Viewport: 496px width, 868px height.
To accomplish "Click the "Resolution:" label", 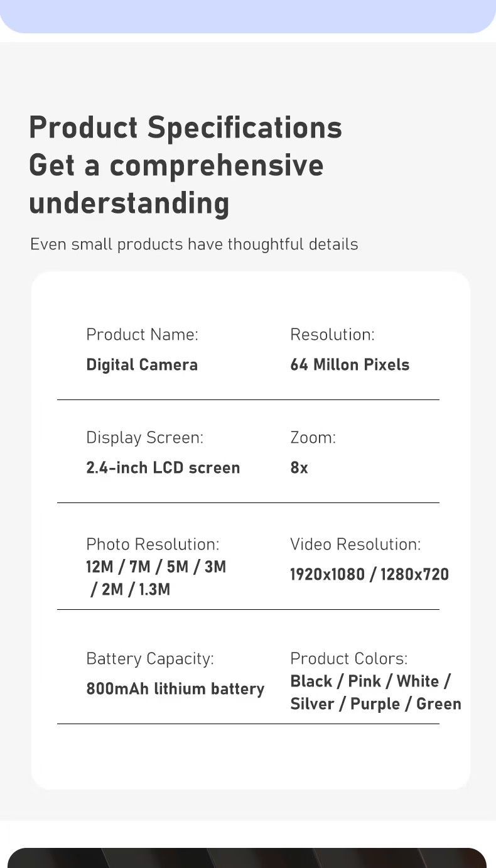I will [332, 335].
